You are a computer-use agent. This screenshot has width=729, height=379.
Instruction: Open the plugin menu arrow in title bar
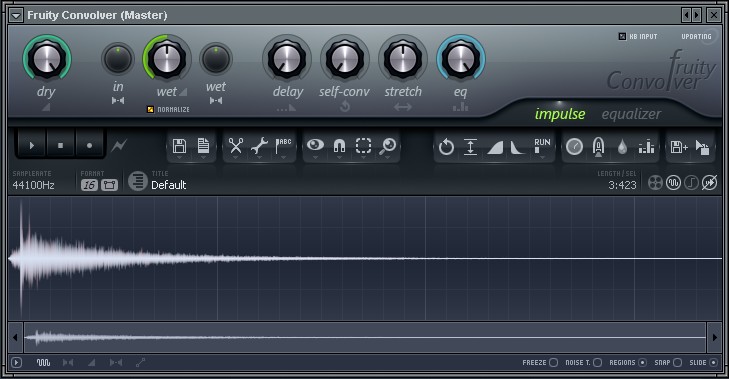click(16, 15)
